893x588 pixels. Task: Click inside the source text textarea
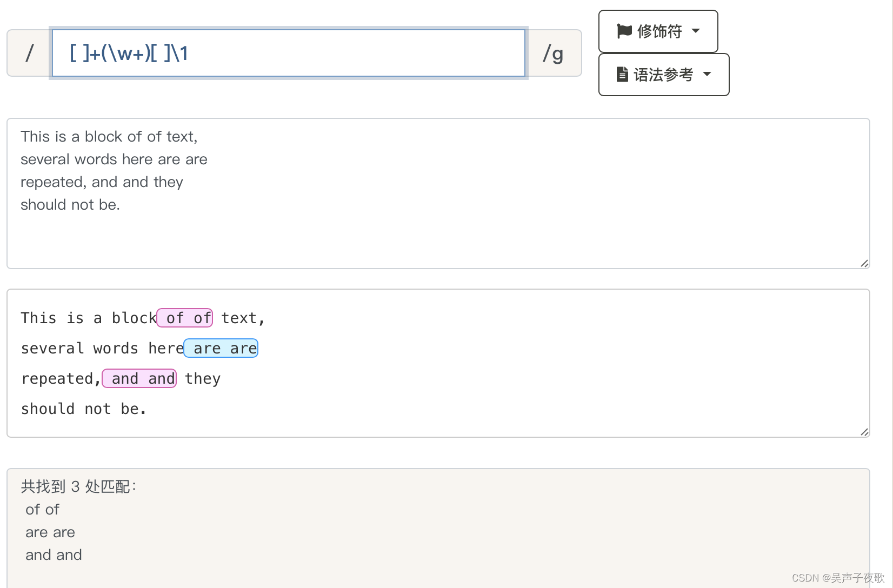pyautogui.click(x=438, y=193)
